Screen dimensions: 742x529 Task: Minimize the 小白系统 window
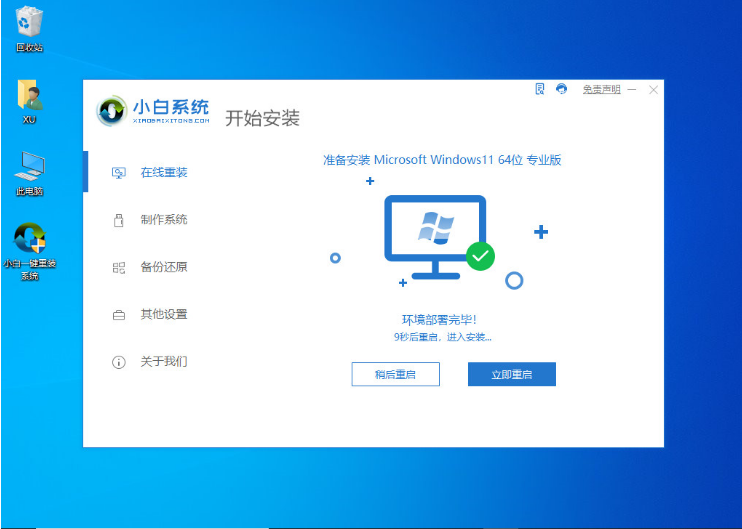[x=632, y=89]
